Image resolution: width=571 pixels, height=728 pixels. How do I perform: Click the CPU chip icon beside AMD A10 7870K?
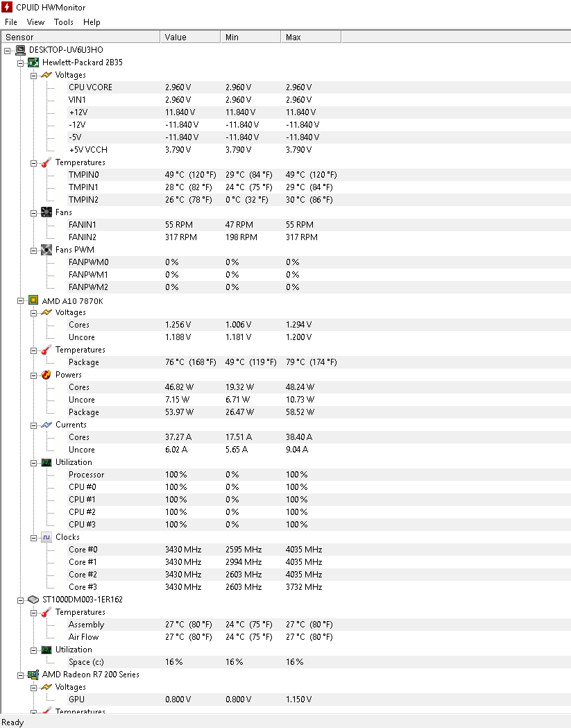point(33,300)
